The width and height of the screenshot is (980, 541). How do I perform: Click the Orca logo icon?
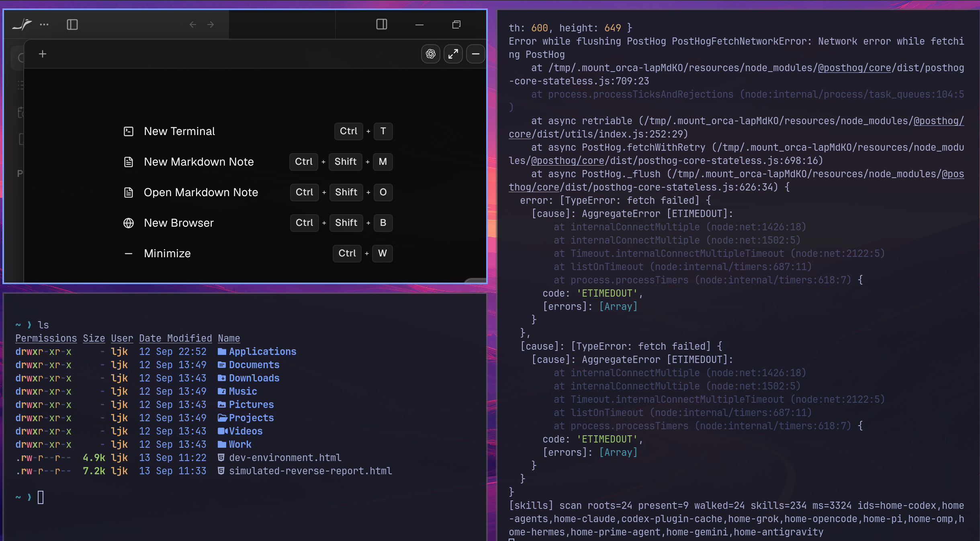(22, 25)
